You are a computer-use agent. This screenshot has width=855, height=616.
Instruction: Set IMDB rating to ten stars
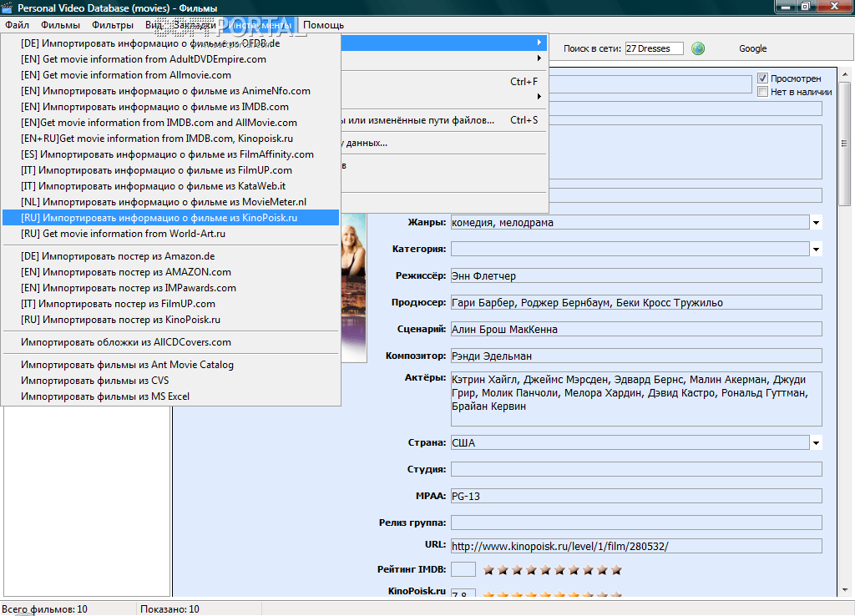(x=616, y=570)
